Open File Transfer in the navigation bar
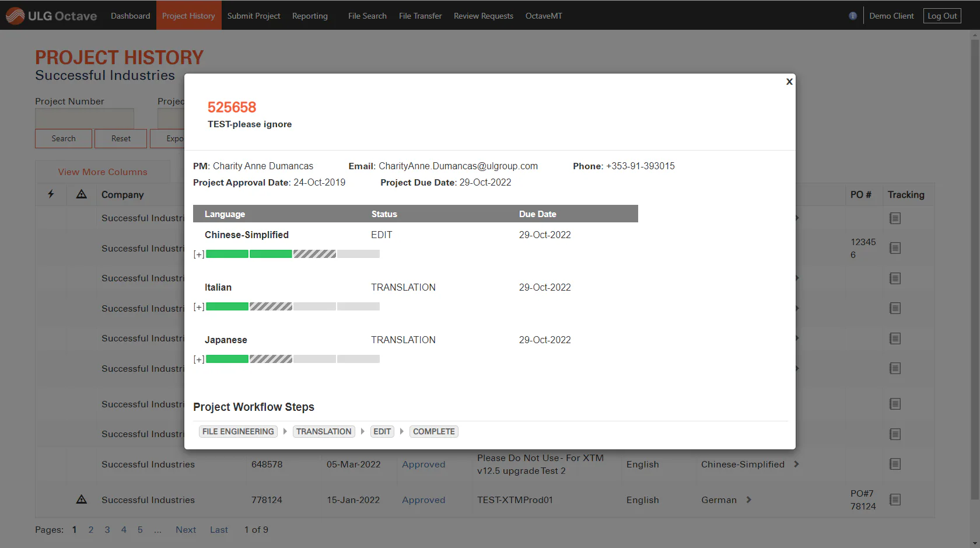The image size is (980, 548). (x=420, y=16)
